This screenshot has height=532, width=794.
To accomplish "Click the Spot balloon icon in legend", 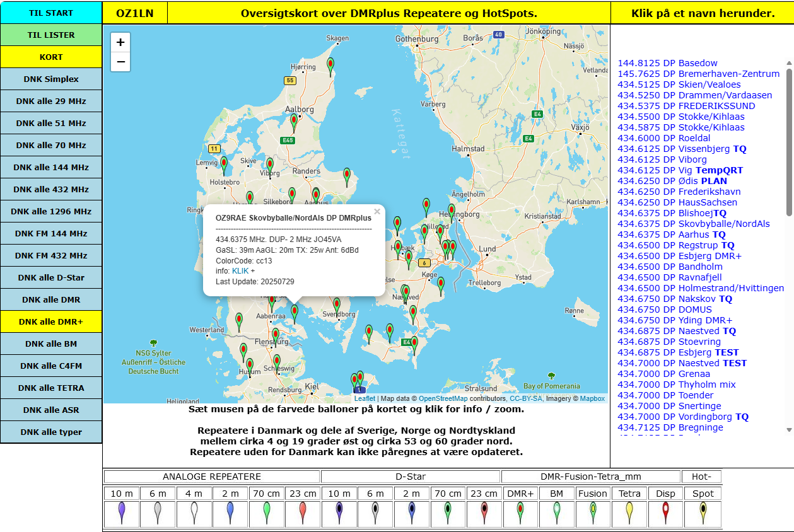I will 703,513.
